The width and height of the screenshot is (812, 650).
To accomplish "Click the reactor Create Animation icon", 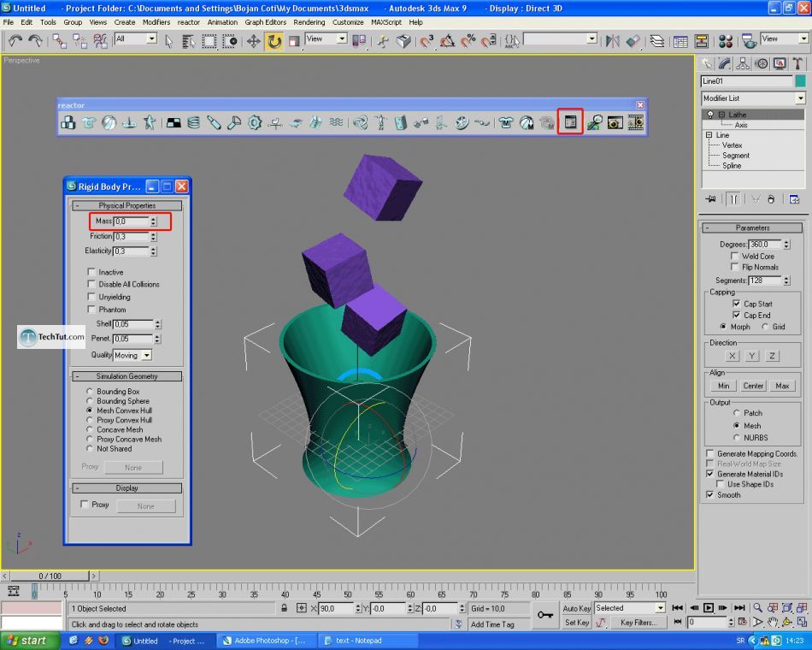I will [x=635, y=122].
